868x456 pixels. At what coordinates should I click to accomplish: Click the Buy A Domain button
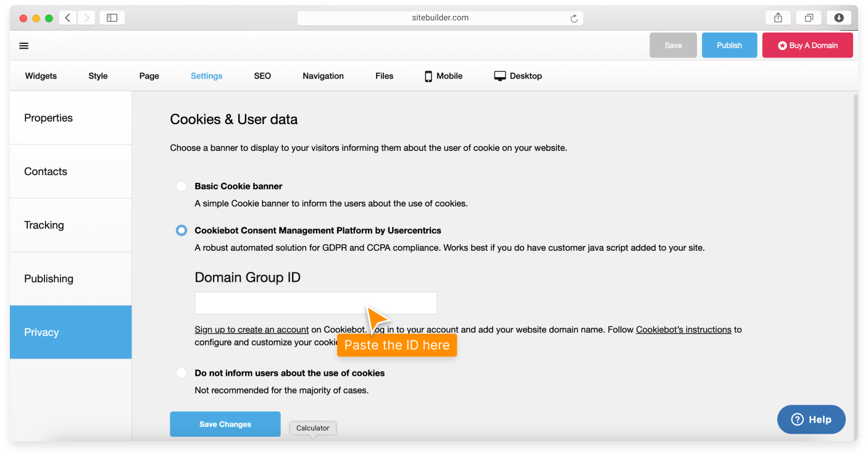click(x=807, y=46)
